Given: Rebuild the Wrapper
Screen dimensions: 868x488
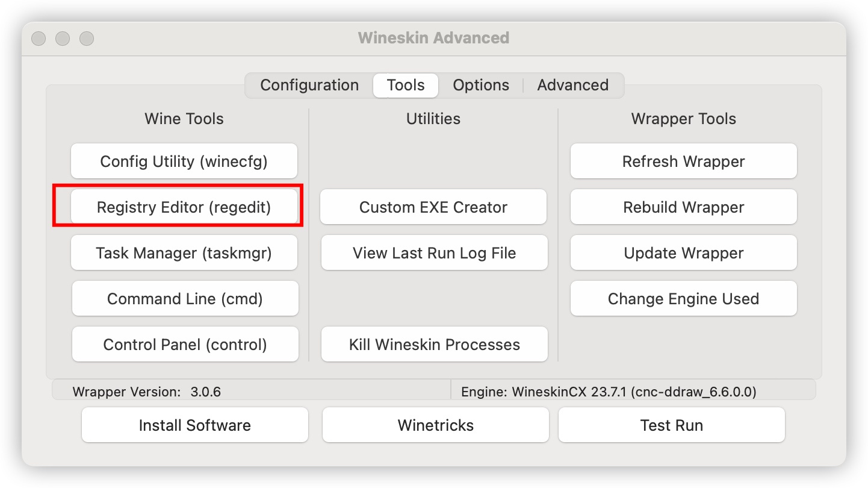Looking at the screenshot, I should [x=683, y=207].
